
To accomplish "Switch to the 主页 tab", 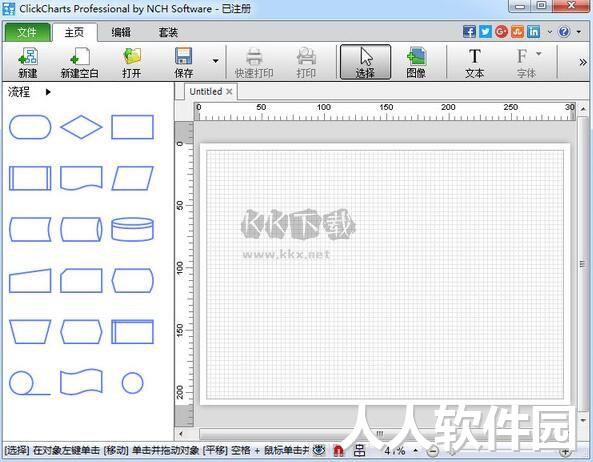I will (x=75, y=32).
